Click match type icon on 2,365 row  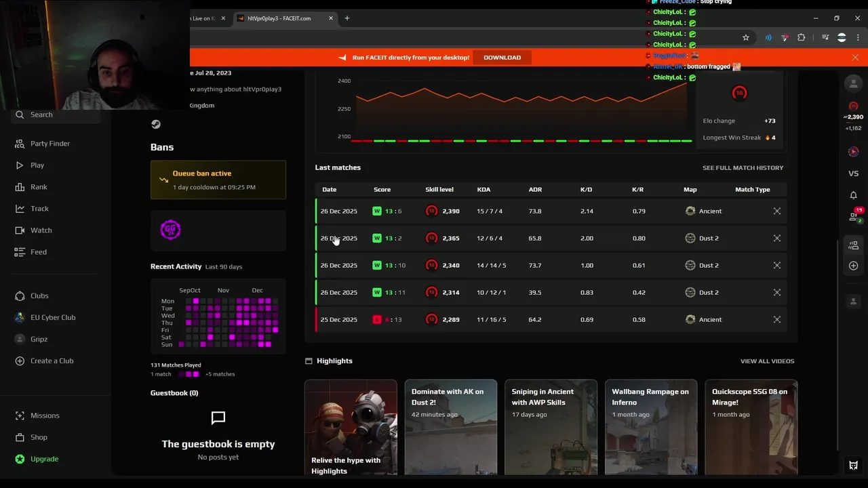777,239
